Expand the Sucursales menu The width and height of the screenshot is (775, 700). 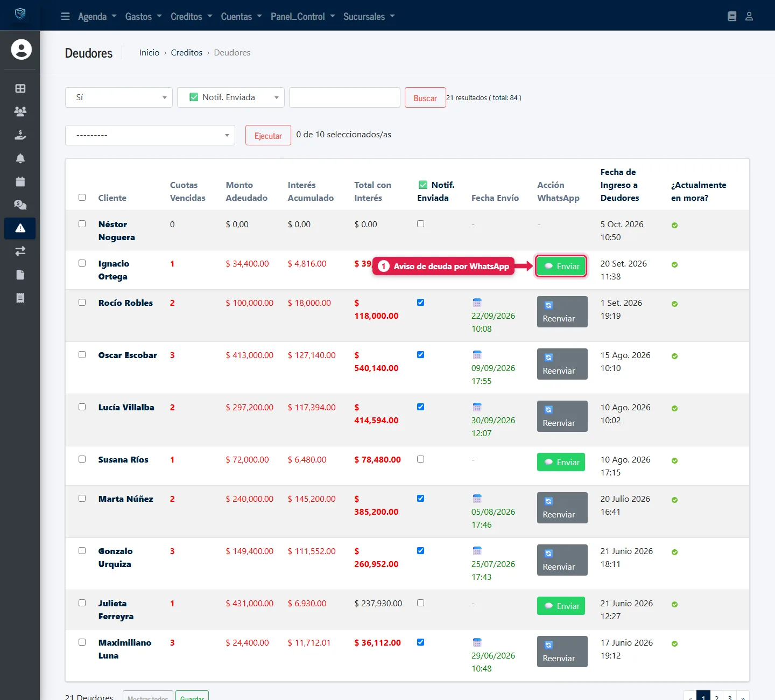(x=369, y=17)
